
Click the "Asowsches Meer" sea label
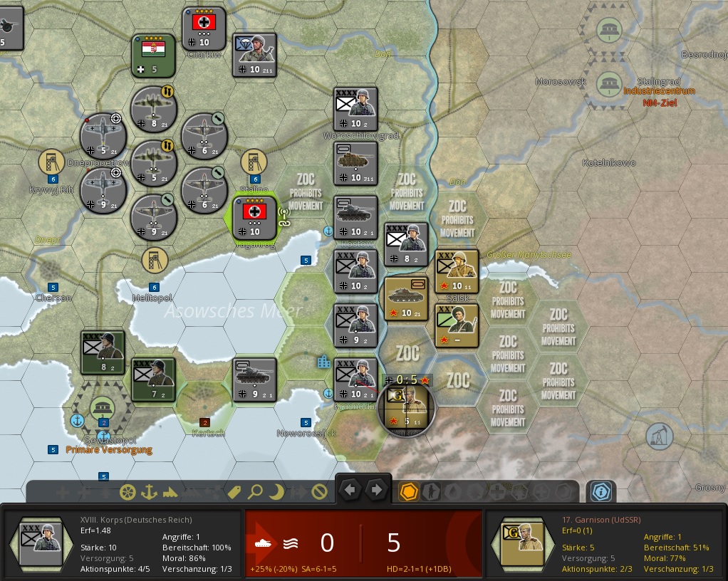(234, 310)
